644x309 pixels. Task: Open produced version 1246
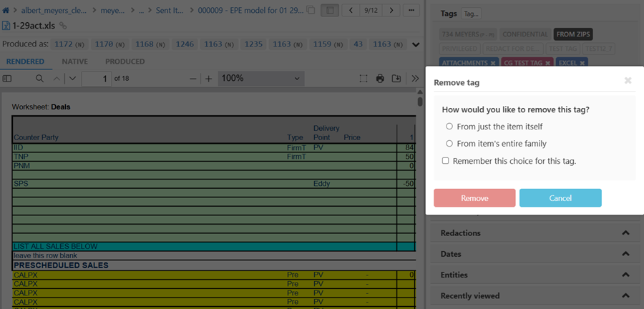click(185, 44)
